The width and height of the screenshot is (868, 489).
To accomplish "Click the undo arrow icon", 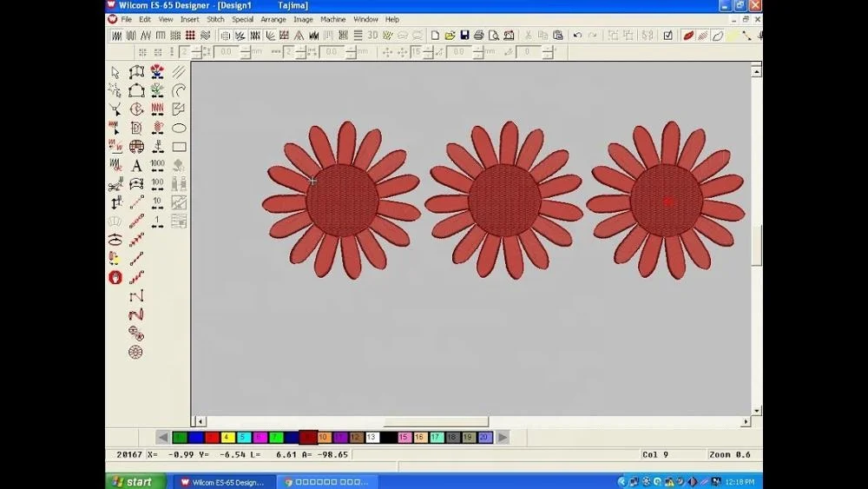I will (577, 35).
